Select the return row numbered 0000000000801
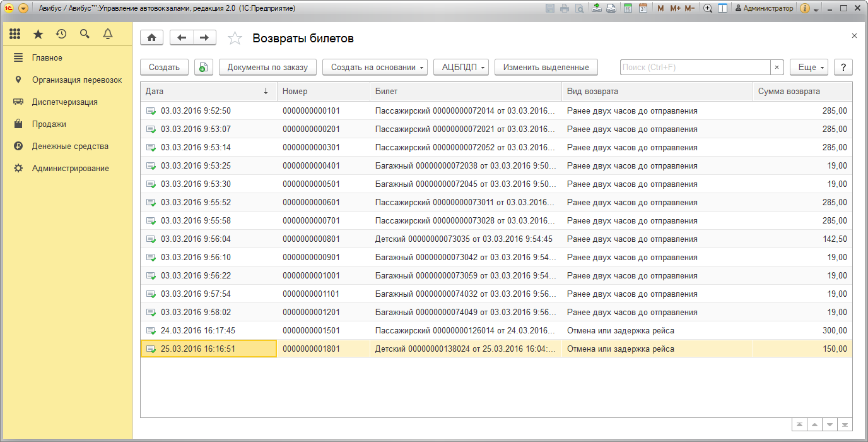Image resolution: width=868 pixels, height=442 pixels. [311, 239]
